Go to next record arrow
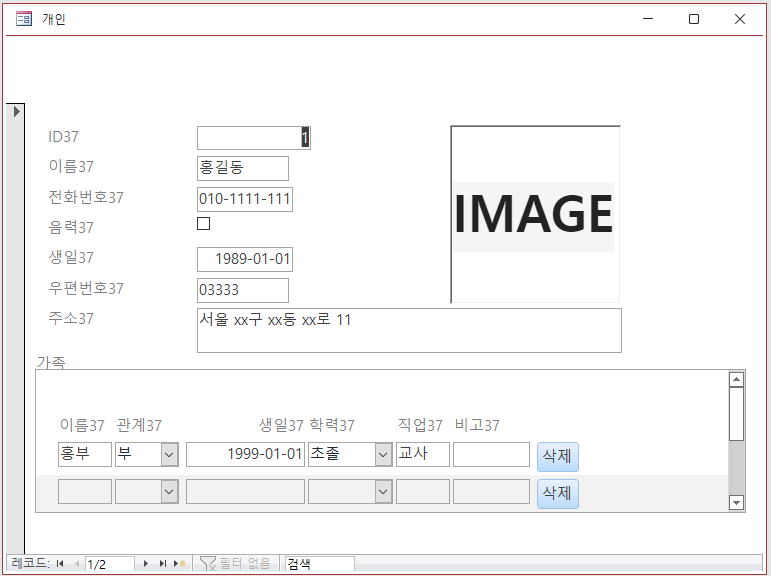This screenshot has width=771, height=576. click(x=146, y=563)
